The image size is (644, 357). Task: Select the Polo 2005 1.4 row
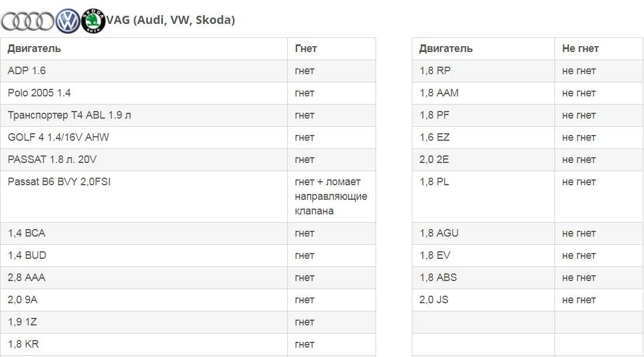tap(188, 93)
